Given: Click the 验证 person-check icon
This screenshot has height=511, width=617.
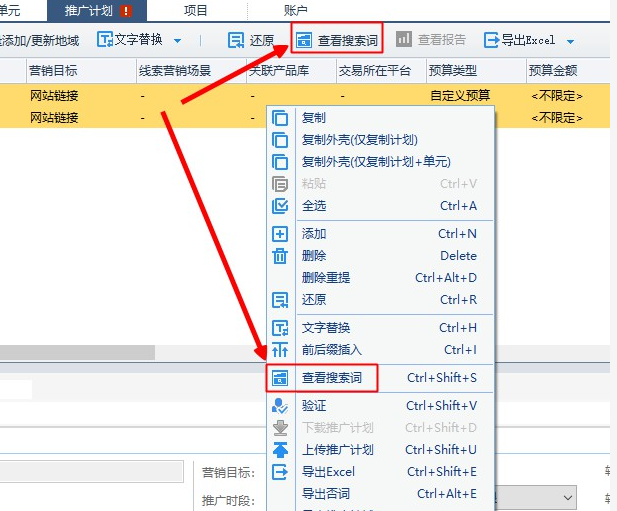Looking at the screenshot, I should click(x=280, y=406).
